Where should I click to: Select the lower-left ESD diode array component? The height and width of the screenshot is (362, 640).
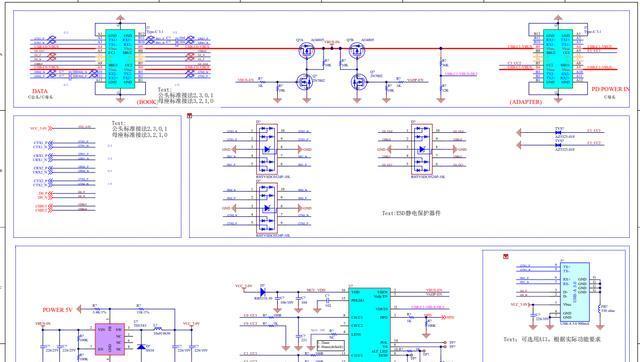pos(267,208)
